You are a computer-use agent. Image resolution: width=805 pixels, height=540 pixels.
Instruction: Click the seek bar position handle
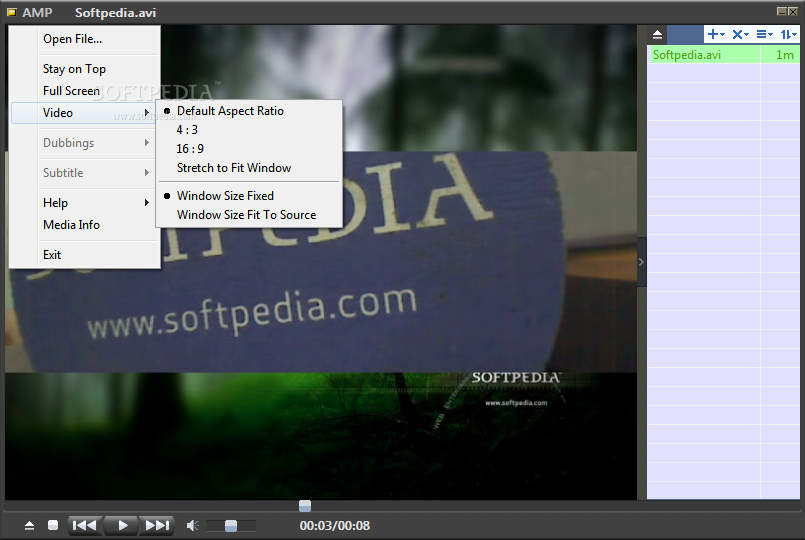point(305,506)
